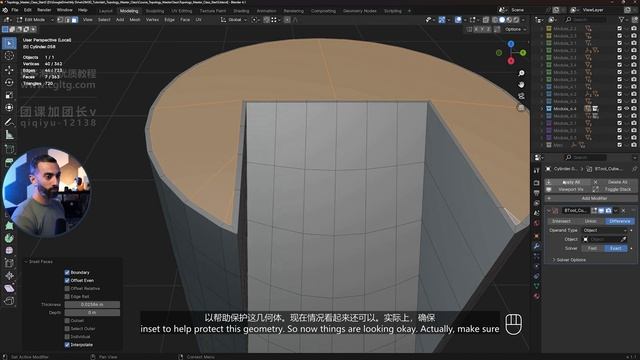The width and height of the screenshot is (640, 360).
Task: Click the Apply All button
Action: pos(568,182)
